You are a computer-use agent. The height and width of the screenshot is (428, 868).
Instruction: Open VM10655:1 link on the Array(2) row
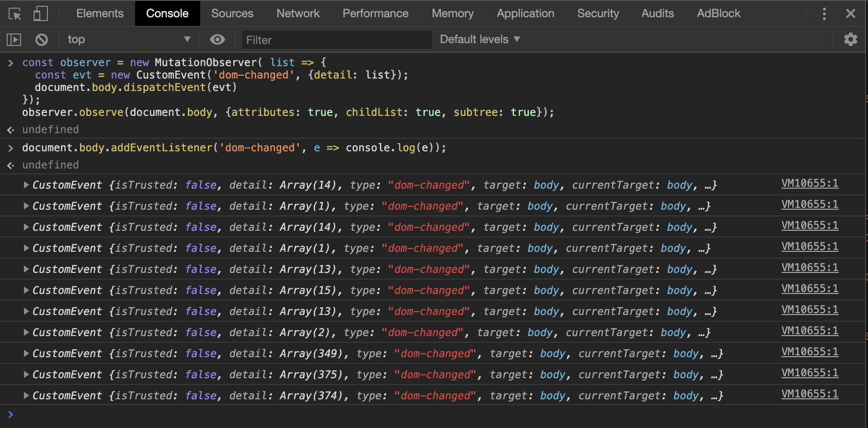click(810, 331)
